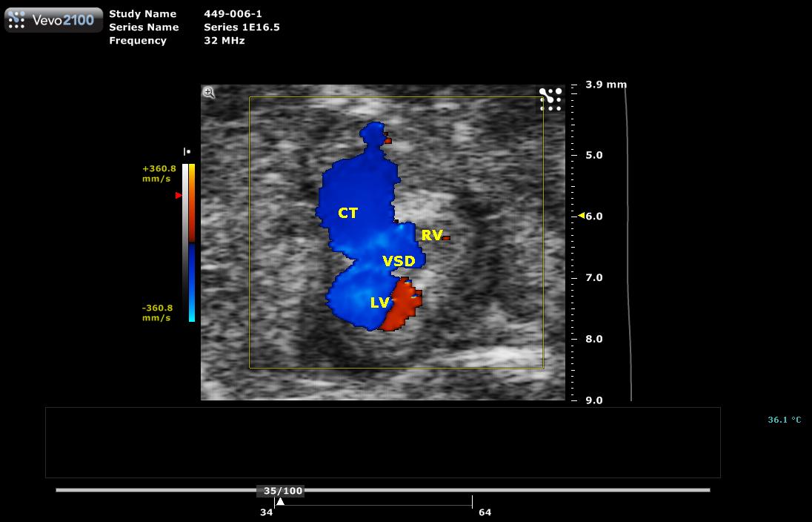Click the 32 MHz frequency value
812x522 pixels.
pyautogui.click(x=224, y=41)
